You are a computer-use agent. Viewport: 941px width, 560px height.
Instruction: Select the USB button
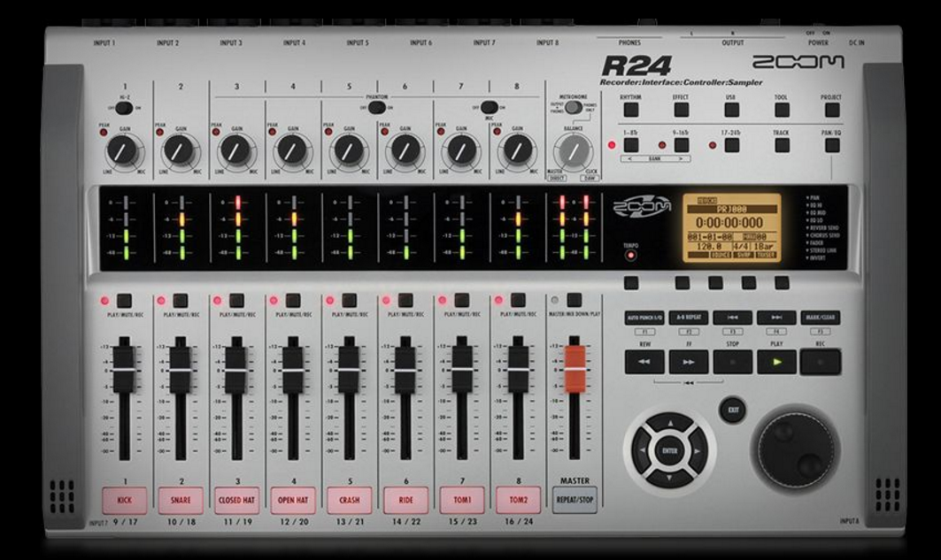[x=731, y=110]
